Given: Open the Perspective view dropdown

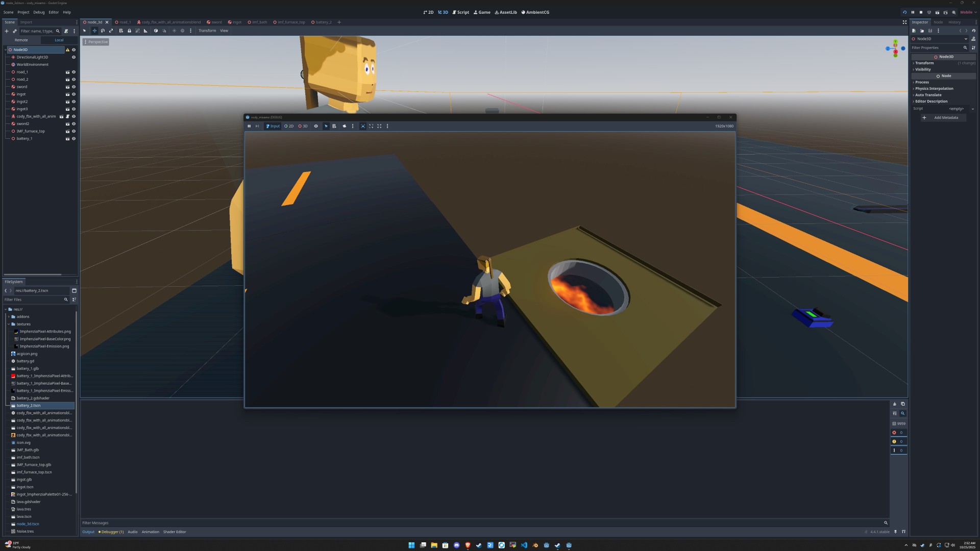Looking at the screenshot, I should tap(96, 41).
